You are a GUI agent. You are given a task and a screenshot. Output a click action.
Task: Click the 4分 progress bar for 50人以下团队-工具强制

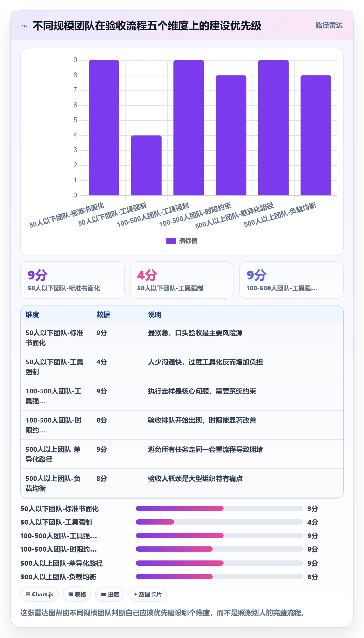[x=219, y=522]
